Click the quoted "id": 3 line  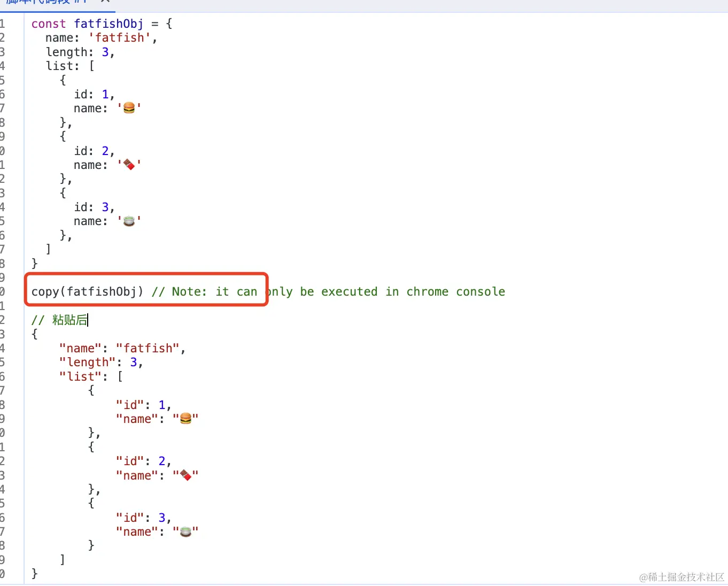[x=143, y=518]
